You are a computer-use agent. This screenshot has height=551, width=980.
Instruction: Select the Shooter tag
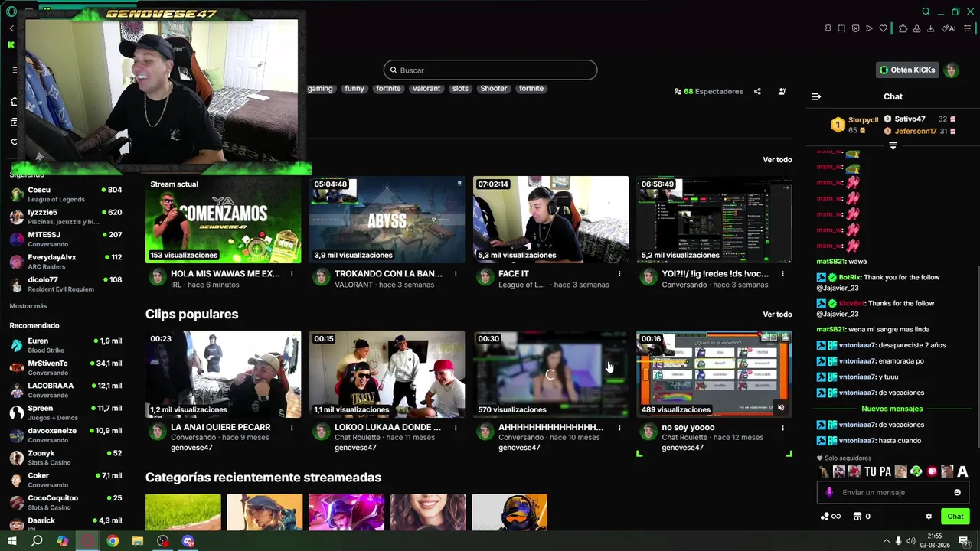[x=494, y=88]
